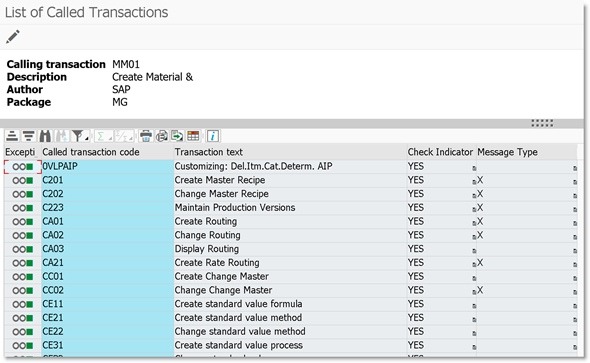Click the exception status lights for CE31

point(23,345)
